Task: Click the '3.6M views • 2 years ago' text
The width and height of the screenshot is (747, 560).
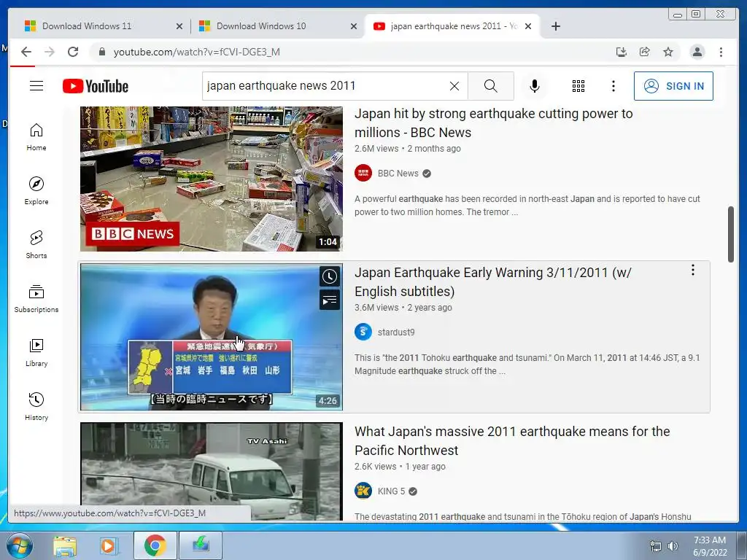Action: [403, 308]
